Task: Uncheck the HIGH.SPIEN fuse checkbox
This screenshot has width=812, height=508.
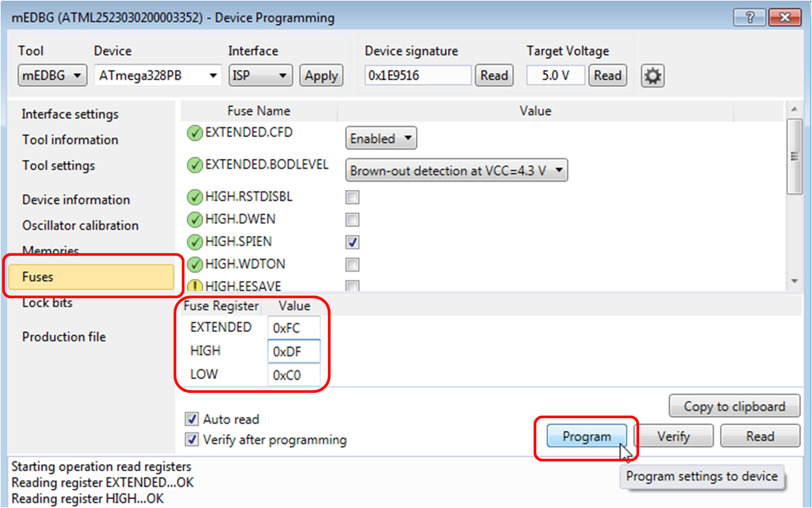Action: pyautogui.click(x=352, y=242)
